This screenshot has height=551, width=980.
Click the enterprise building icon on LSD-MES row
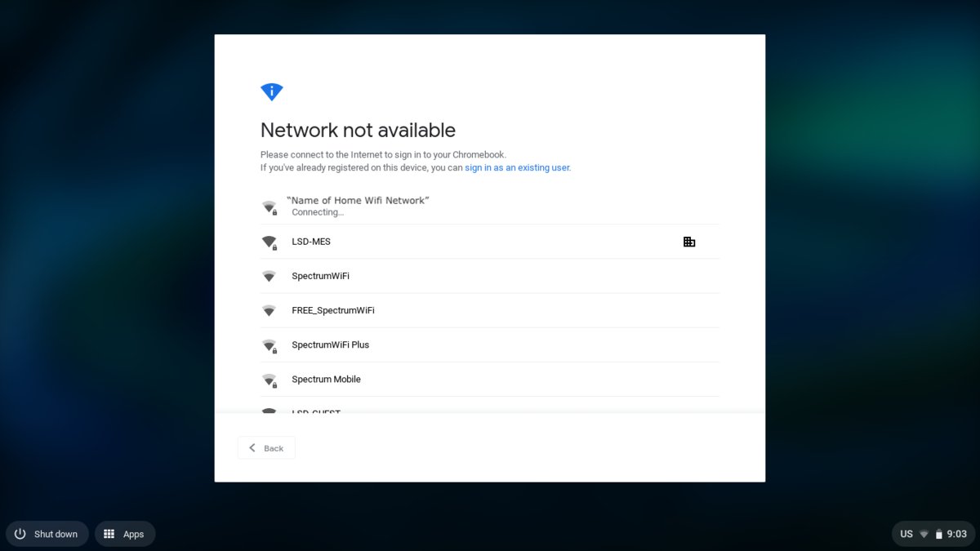tap(689, 242)
